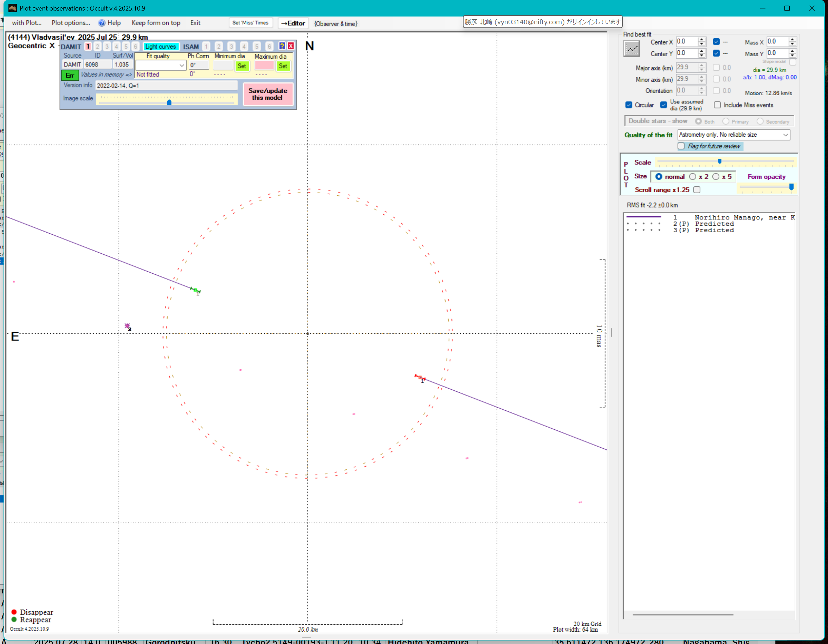Click the yellow question mark help icon
This screenshot has width=828, height=644.
pyautogui.click(x=282, y=46)
